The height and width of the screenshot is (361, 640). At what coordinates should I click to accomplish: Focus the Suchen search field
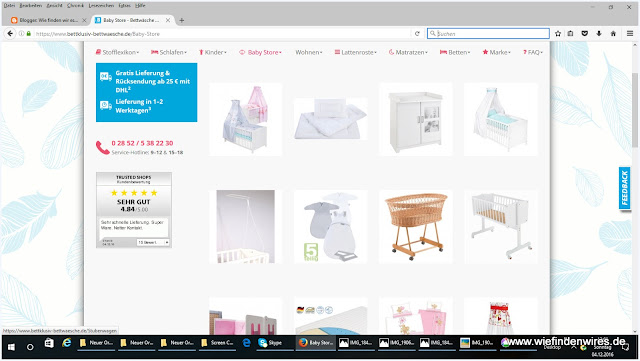tap(488, 33)
